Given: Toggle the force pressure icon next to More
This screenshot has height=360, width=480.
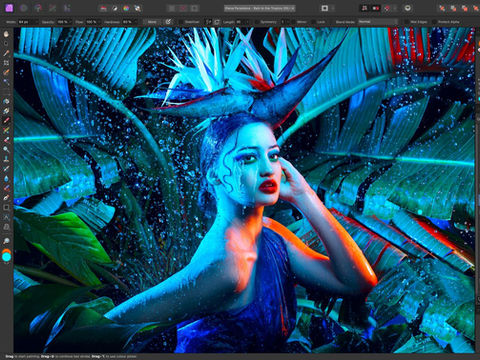Looking at the screenshot, I should (168, 22).
